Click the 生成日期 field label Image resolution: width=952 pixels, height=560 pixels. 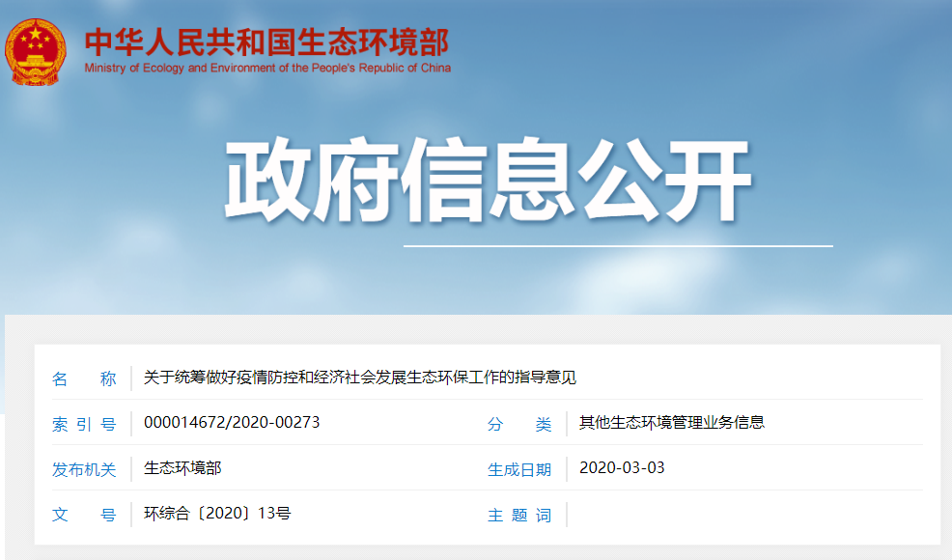tap(519, 469)
